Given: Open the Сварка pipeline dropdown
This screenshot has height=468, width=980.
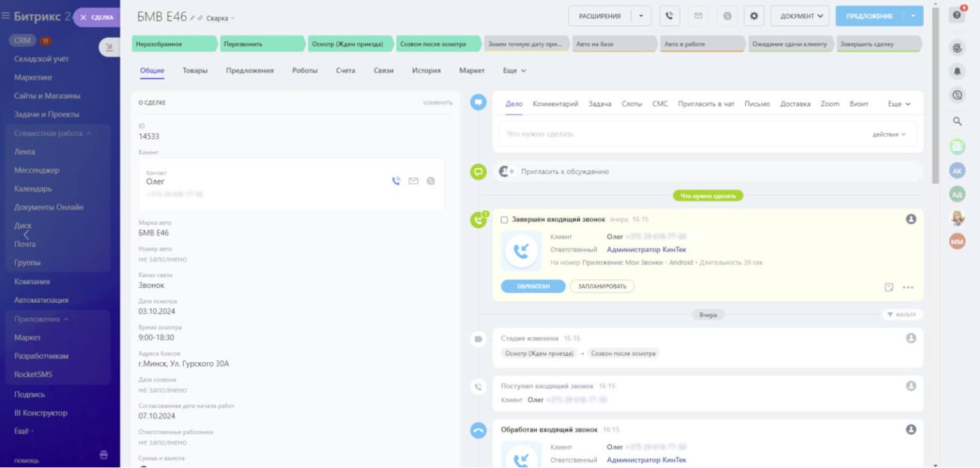Looking at the screenshot, I should [x=220, y=18].
